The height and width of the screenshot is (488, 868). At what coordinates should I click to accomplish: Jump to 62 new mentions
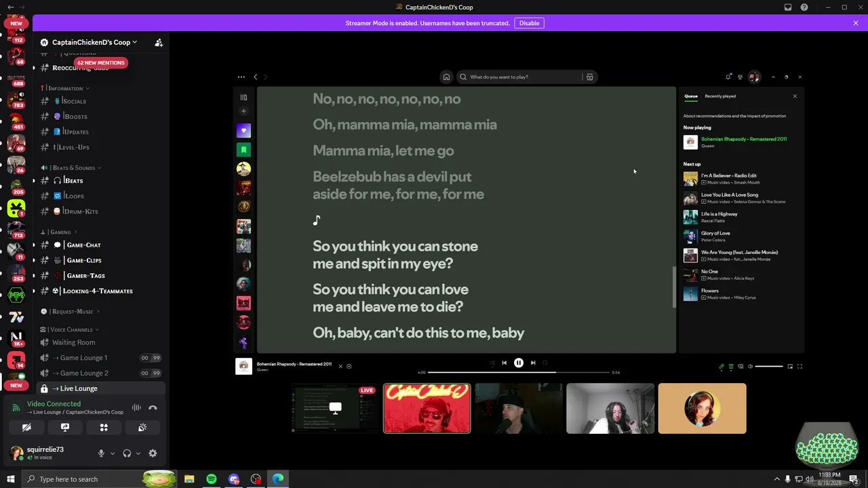(x=100, y=62)
